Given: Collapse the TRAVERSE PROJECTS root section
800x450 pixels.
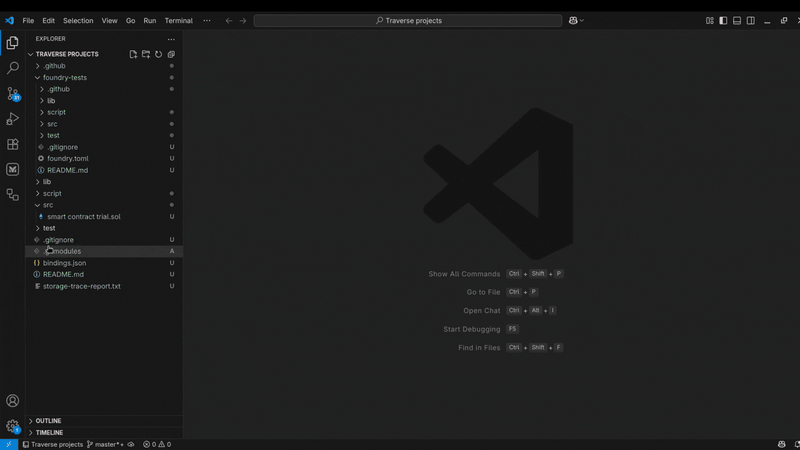Looking at the screenshot, I should 66,54.
